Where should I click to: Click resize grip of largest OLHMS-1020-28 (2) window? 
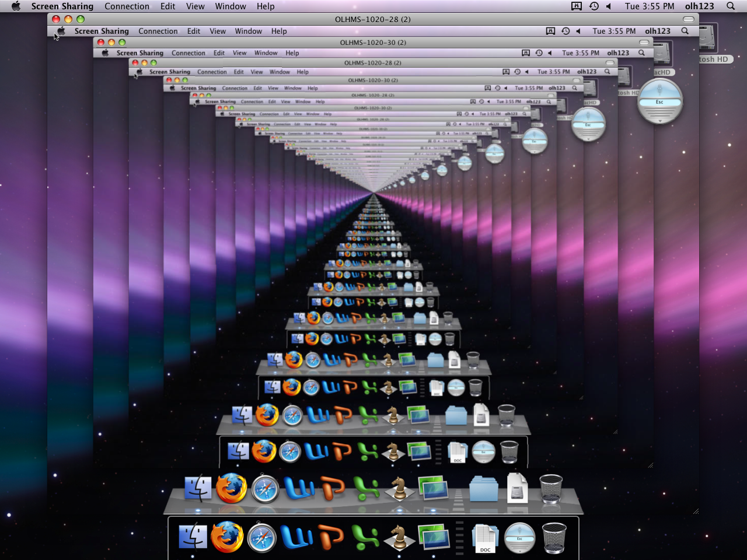pyautogui.click(x=695, y=512)
